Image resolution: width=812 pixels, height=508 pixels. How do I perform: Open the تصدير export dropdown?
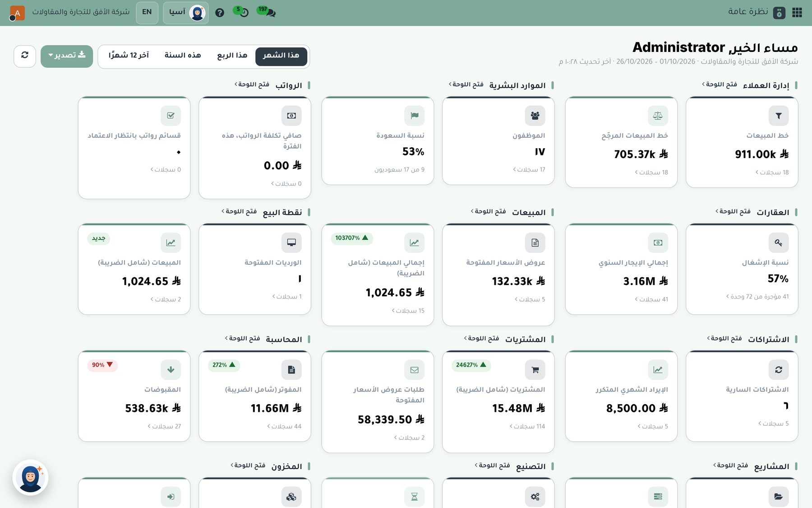coord(67,56)
